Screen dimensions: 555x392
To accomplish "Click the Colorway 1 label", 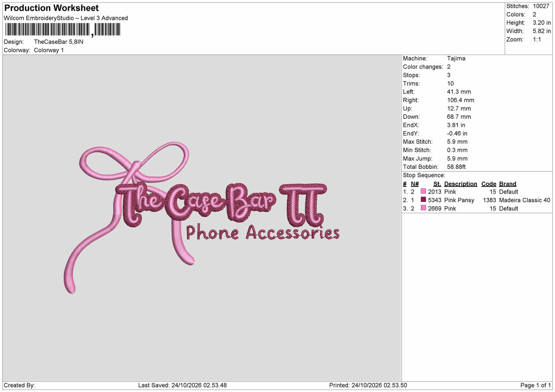I will (x=49, y=50).
